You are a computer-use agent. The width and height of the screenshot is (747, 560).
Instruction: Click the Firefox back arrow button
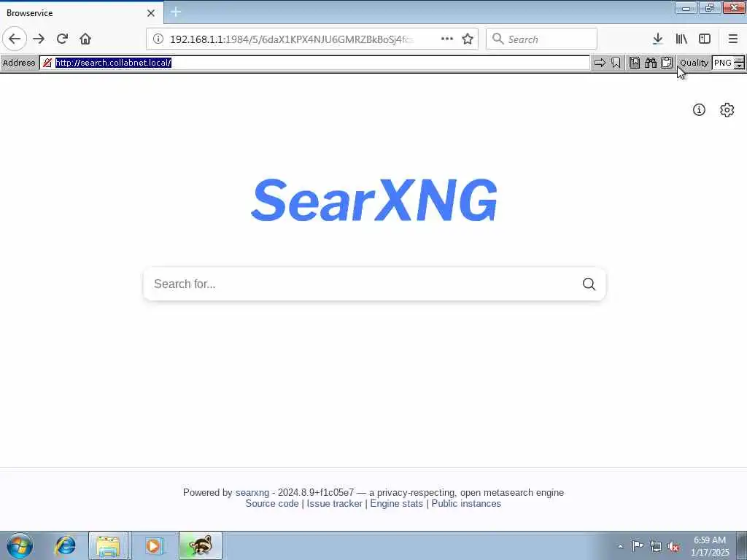[15, 39]
